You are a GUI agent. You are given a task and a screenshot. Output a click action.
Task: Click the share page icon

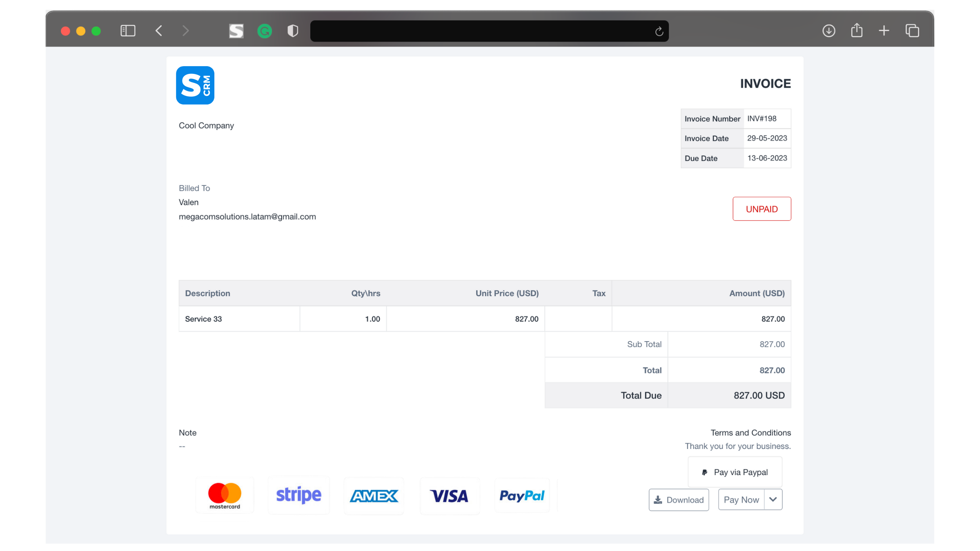click(856, 31)
